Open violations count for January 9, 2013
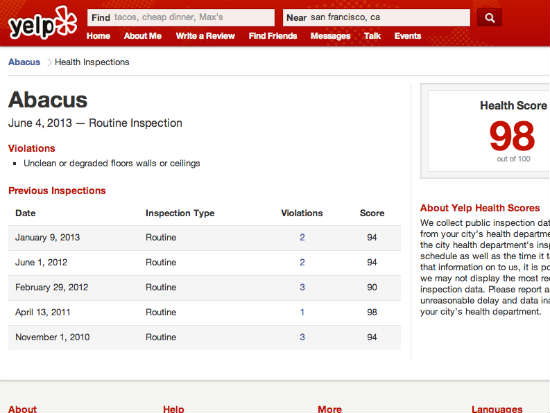Screen dimensions: 550x413 [302, 238]
